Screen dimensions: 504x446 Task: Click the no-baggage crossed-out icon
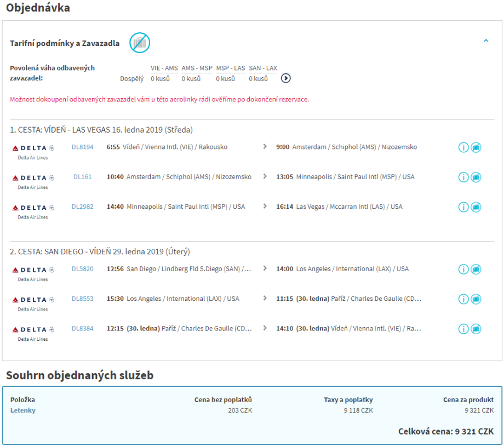(140, 43)
